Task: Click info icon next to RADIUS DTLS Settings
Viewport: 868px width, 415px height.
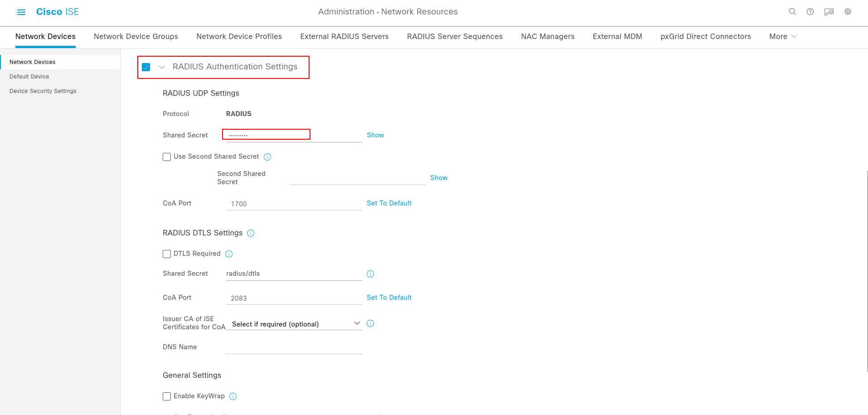Action: pyautogui.click(x=251, y=233)
